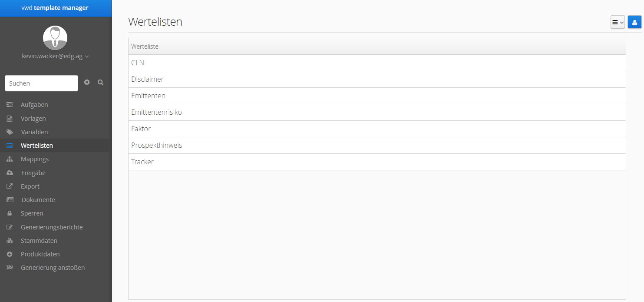Select Stammdaten menu entry
The width and height of the screenshot is (644, 302).
[x=39, y=241]
